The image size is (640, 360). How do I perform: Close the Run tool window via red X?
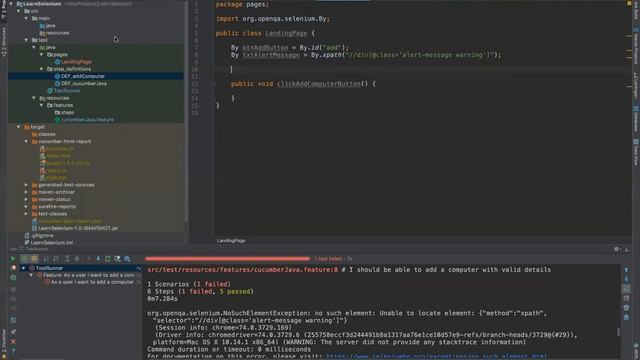[x=13, y=341]
